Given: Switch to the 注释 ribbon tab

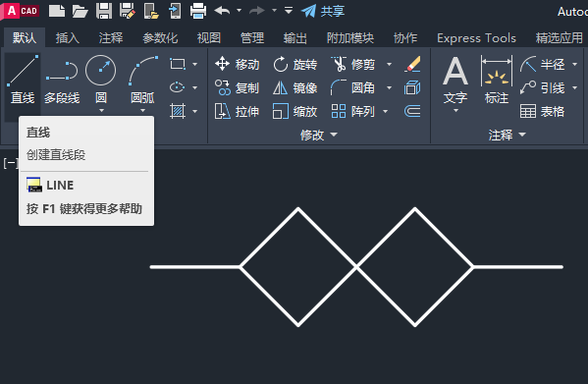Looking at the screenshot, I should point(111,38).
